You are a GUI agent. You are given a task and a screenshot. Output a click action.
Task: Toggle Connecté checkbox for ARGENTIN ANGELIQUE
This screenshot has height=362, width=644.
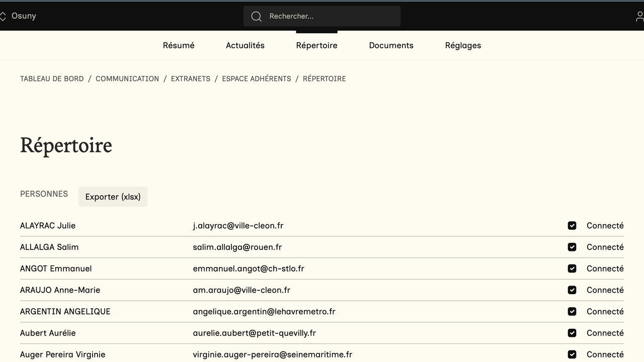pyautogui.click(x=572, y=312)
